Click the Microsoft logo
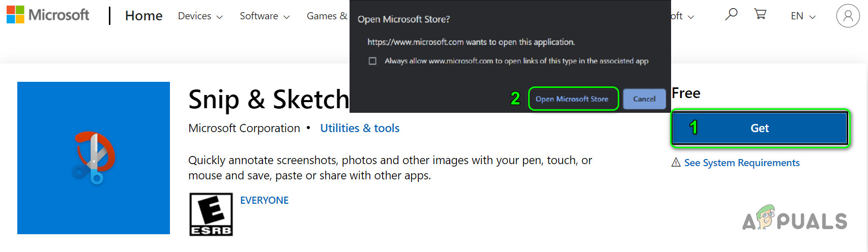 click(x=48, y=15)
